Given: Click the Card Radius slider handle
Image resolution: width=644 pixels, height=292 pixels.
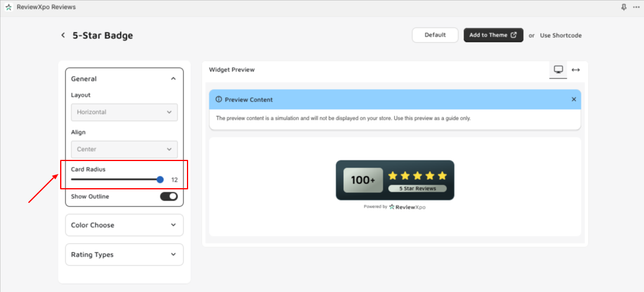Looking at the screenshot, I should (160, 179).
